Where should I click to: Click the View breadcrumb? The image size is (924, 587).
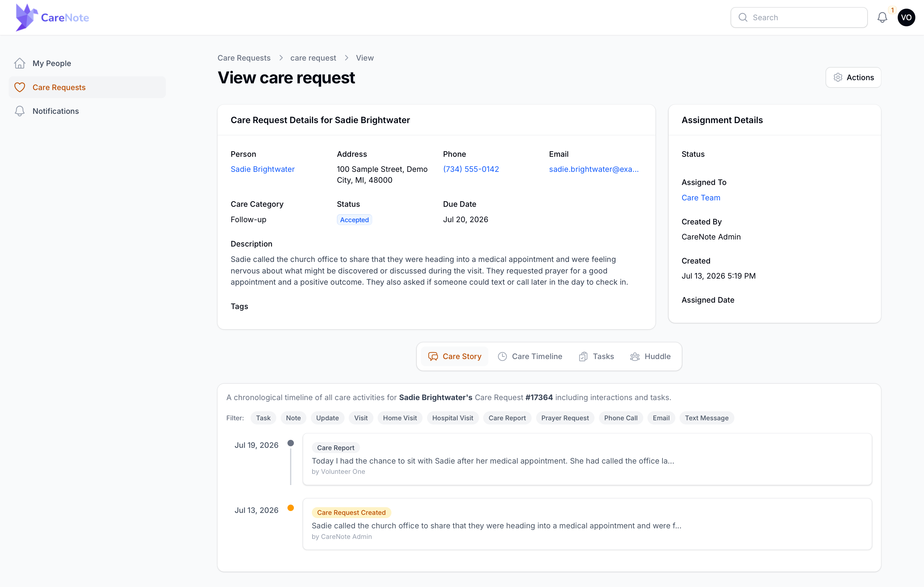364,57
